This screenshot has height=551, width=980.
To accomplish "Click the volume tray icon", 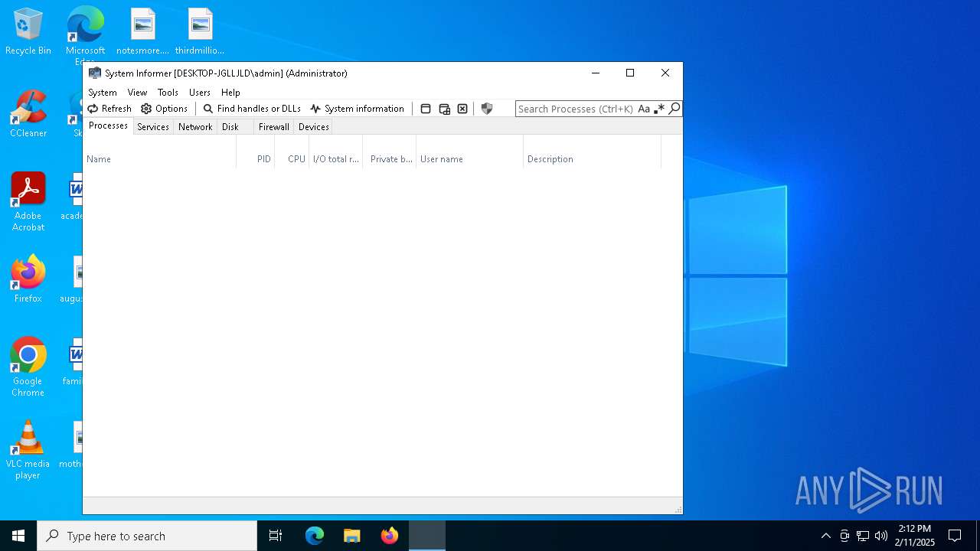I will 881,536.
